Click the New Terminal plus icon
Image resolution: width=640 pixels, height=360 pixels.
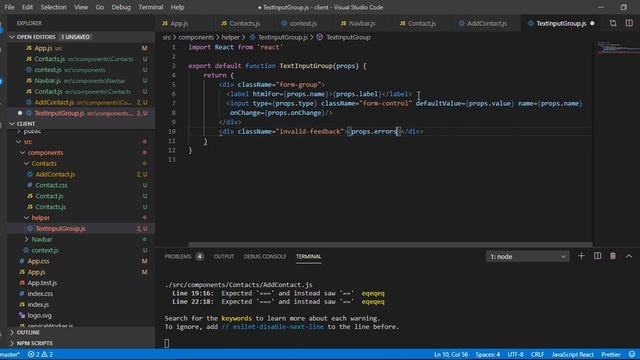tap(581, 256)
